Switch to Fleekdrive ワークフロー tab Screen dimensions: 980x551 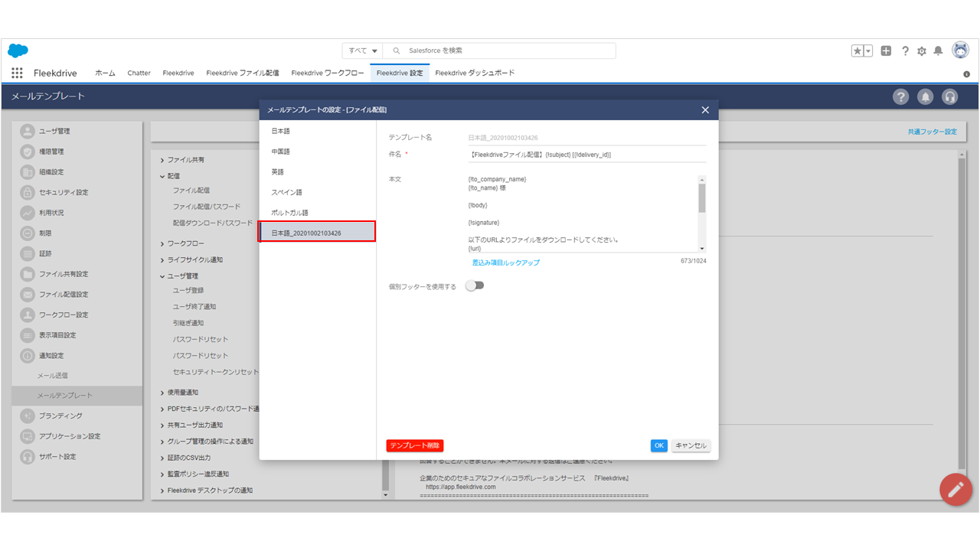[328, 73]
